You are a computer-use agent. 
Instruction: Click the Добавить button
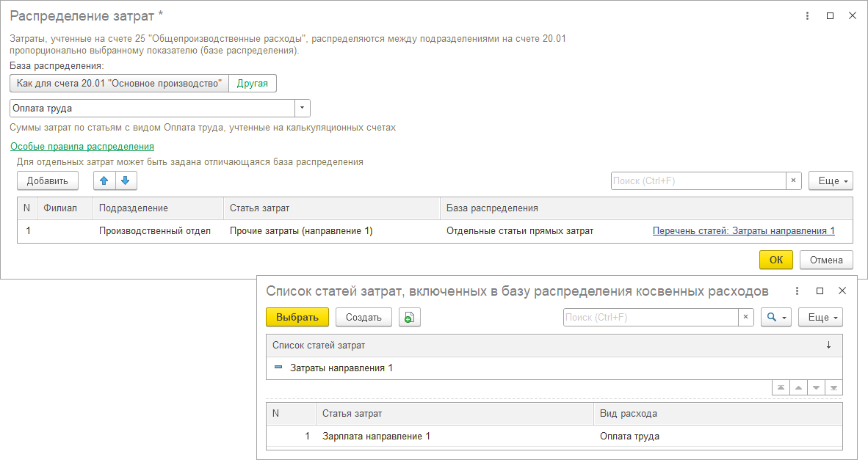click(x=48, y=180)
